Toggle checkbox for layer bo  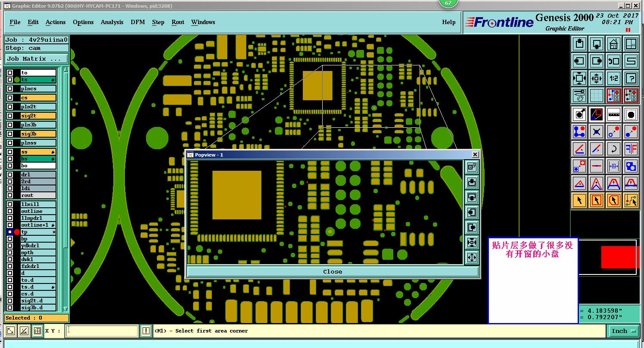coord(10,166)
